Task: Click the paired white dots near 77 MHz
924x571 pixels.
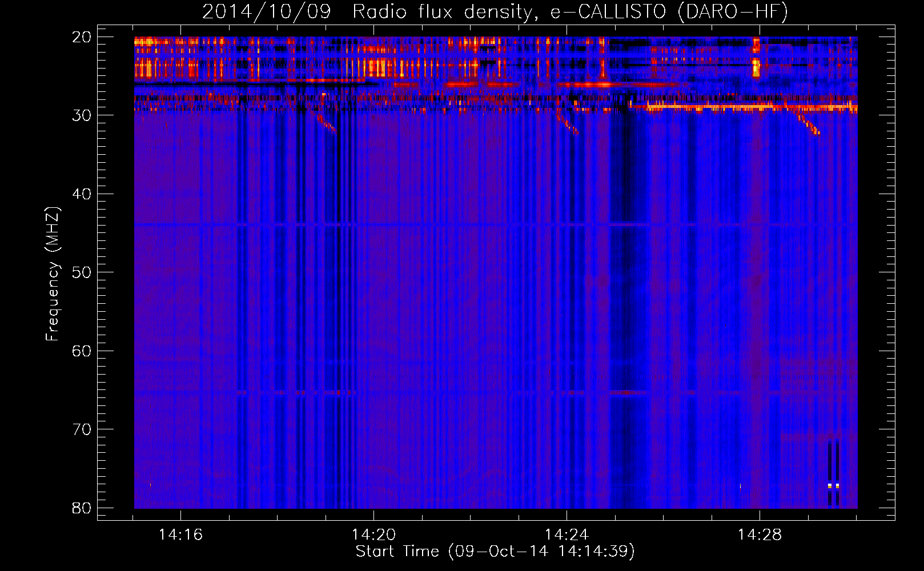Action: 833,486
